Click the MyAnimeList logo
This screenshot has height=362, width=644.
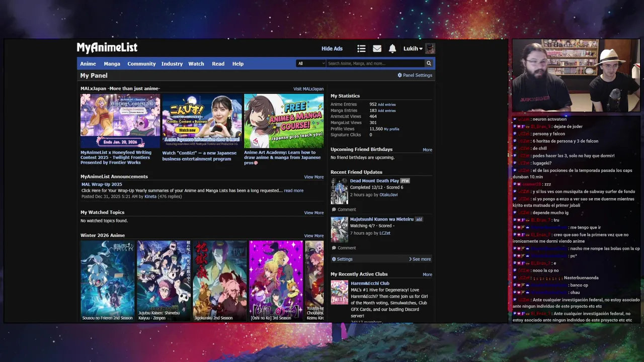coord(107,48)
